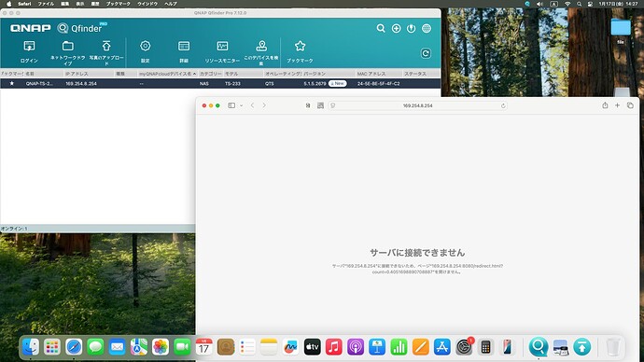Open the 履歴 menu

(x=95, y=4)
